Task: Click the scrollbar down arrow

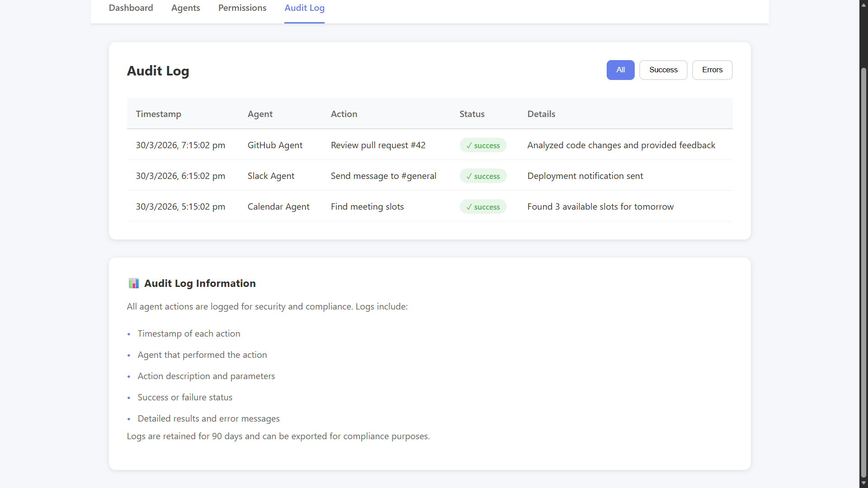Action: click(863, 483)
